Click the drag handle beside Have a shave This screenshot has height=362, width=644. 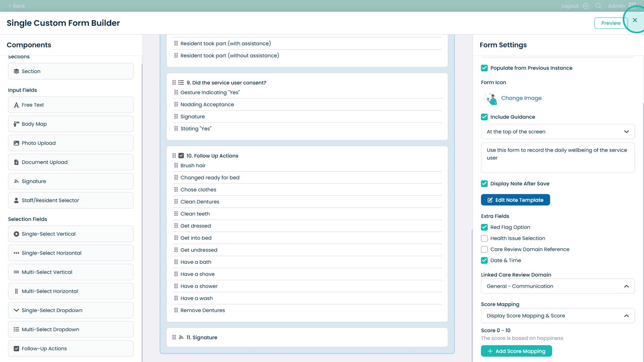[x=176, y=274]
